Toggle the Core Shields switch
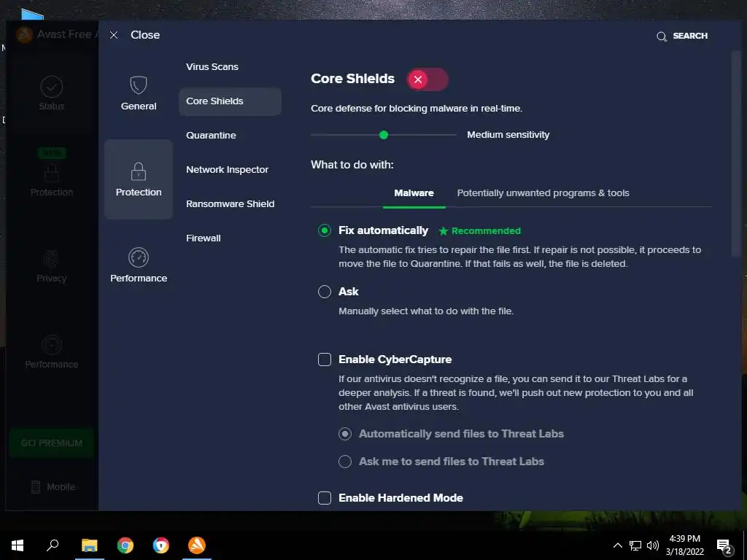The width and height of the screenshot is (747, 560). tap(427, 79)
